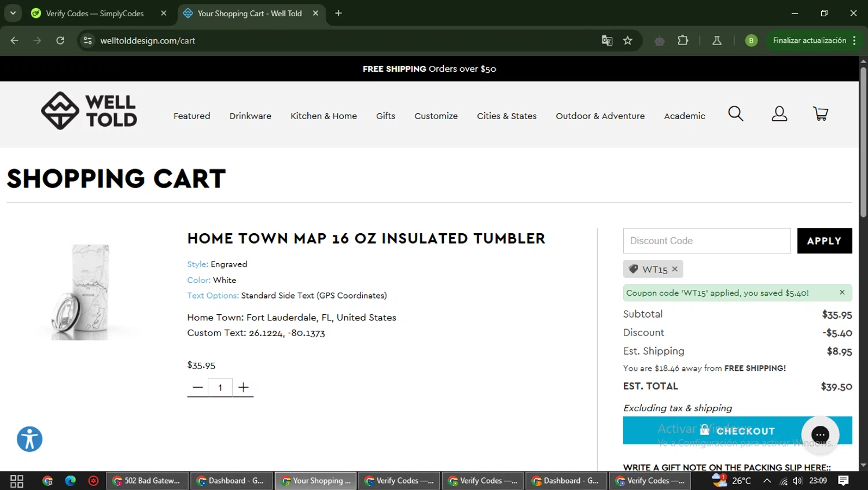Screen dimensions: 868x490
Task: Go back in browser history
Action: [14, 40]
